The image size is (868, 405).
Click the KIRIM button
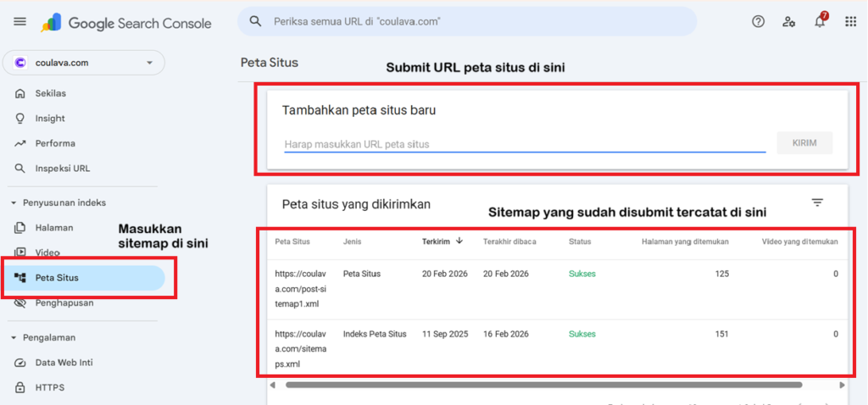click(804, 142)
